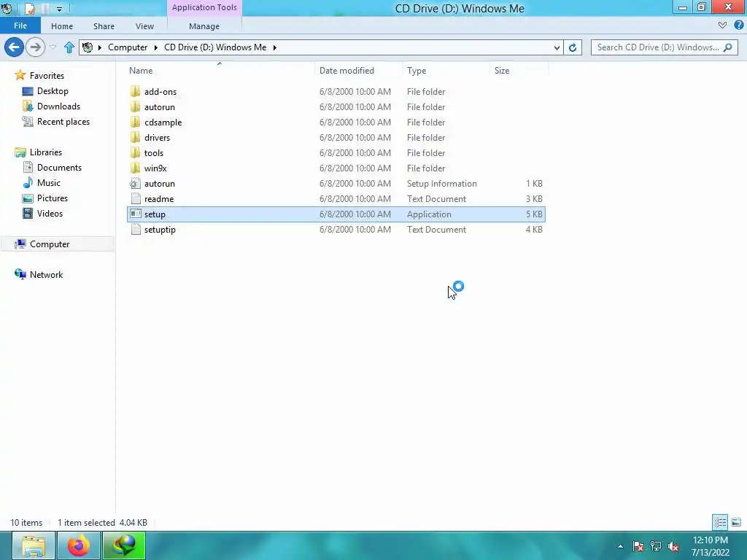Select the tools folder icon

coord(135,152)
